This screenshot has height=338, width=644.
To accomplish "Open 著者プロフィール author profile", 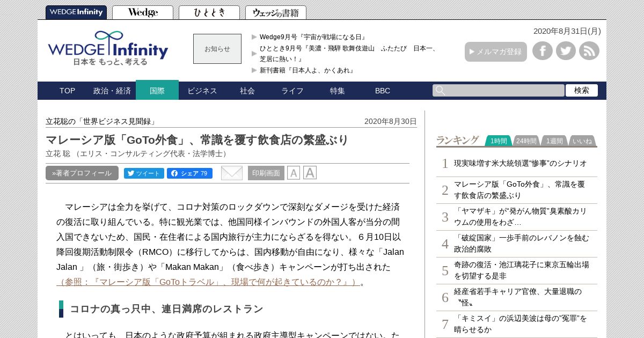I will pos(82,173).
